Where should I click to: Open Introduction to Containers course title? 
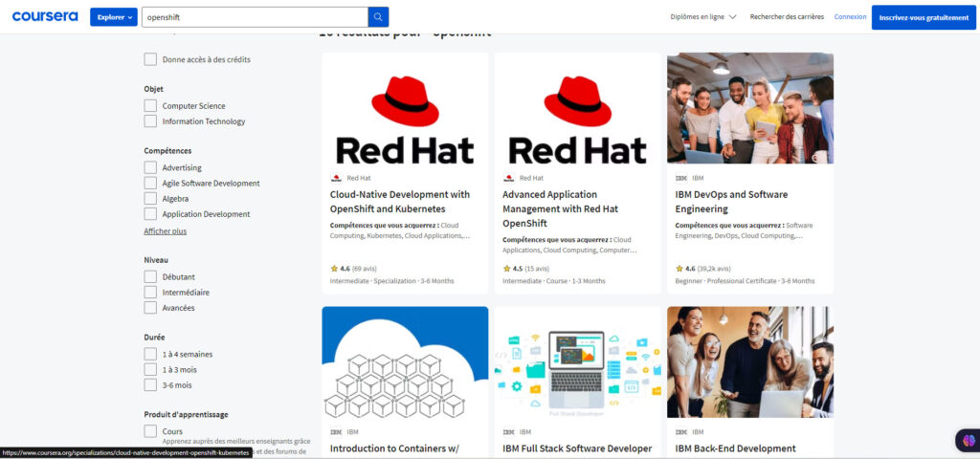394,448
